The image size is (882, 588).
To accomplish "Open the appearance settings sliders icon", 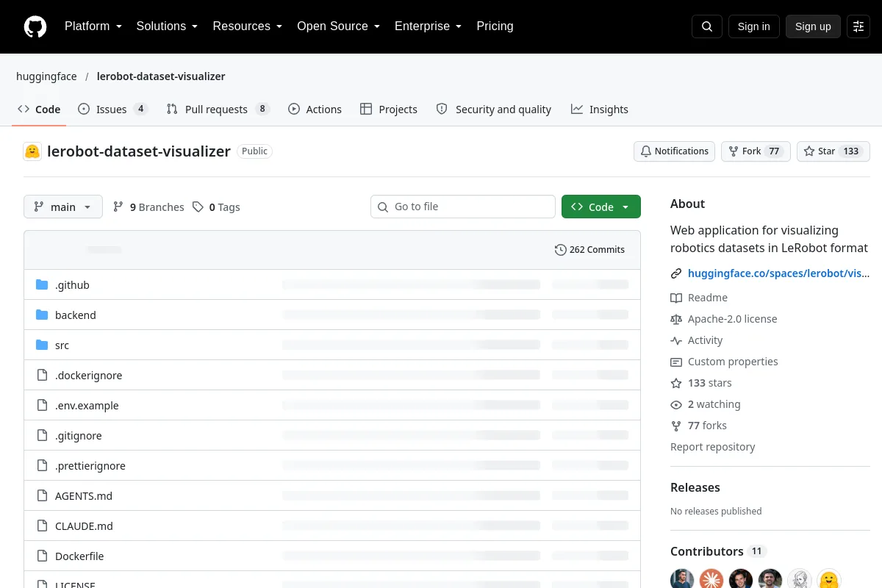I will [858, 26].
